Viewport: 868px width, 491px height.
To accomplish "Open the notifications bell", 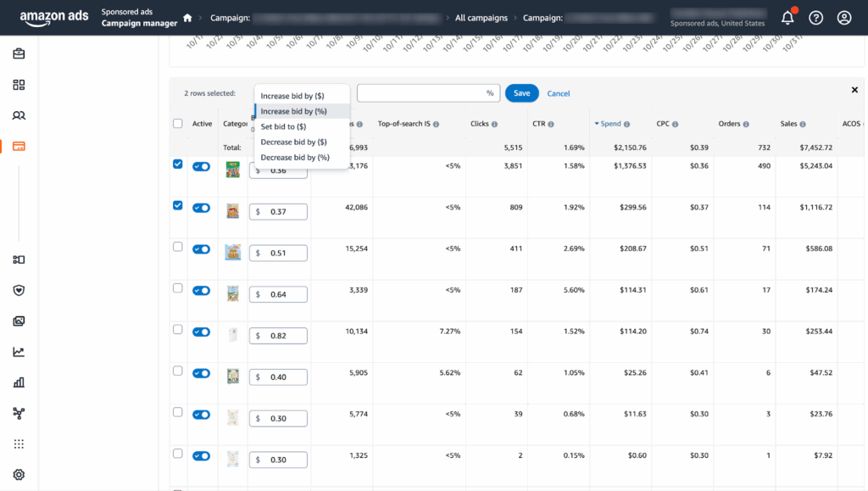I will tap(787, 18).
